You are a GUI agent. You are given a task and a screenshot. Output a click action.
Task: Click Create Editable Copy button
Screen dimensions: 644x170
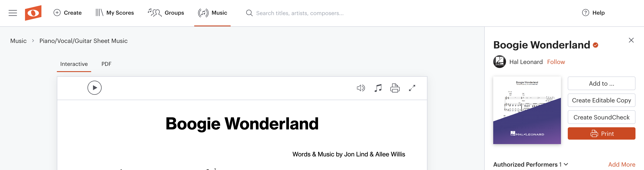[x=601, y=100]
